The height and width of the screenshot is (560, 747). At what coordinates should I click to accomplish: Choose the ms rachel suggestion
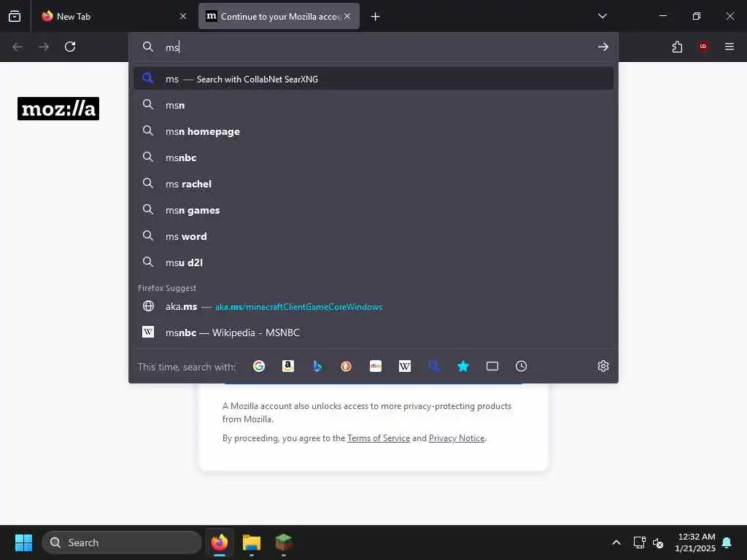point(373,184)
